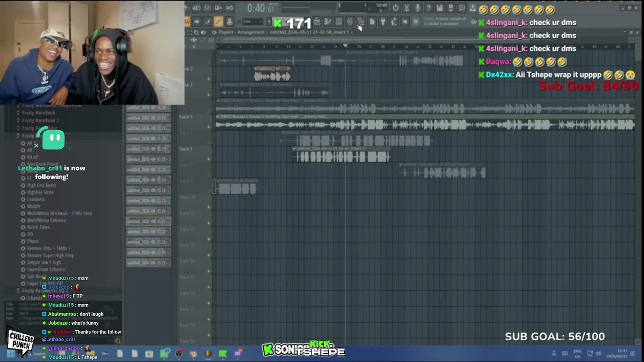Viewport: 644px width, 362px height.
Task: Open the green Kick app on the taskbar
Action: click(x=223, y=354)
